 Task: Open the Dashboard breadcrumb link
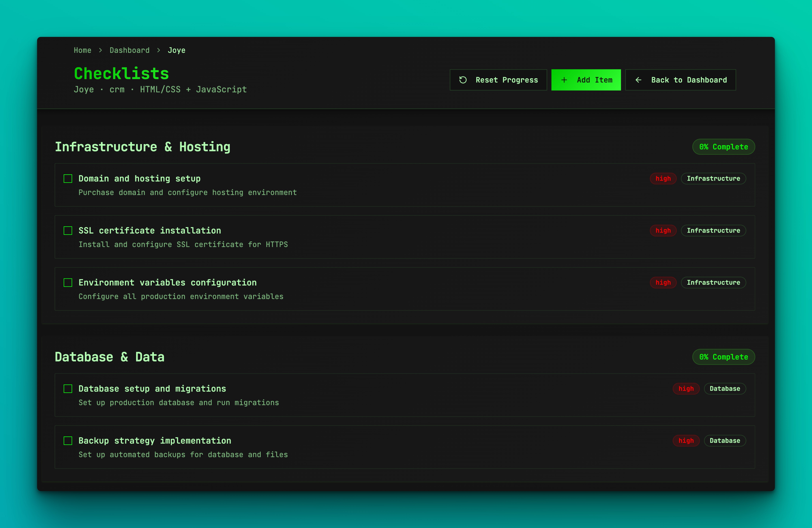129,50
